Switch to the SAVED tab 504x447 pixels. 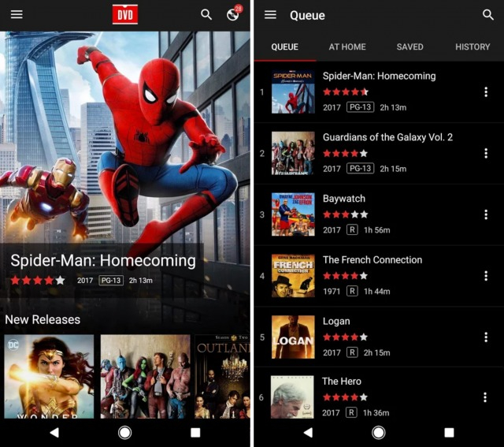coord(409,47)
